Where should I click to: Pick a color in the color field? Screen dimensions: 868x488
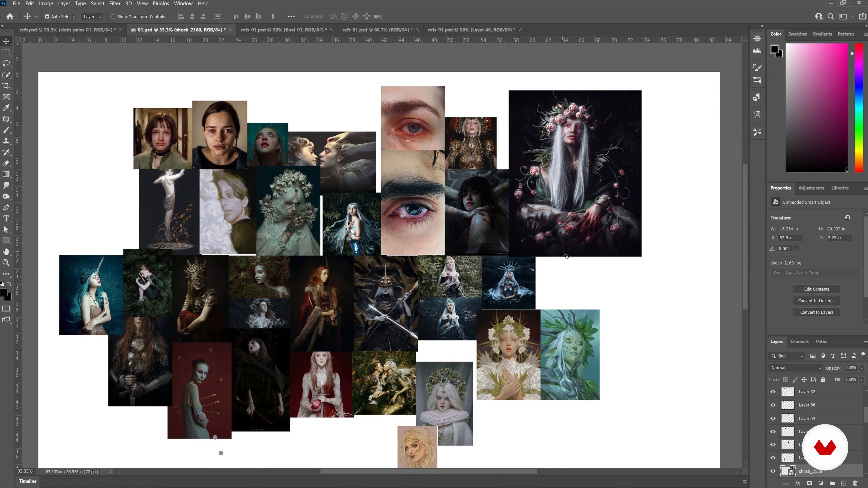816,108
